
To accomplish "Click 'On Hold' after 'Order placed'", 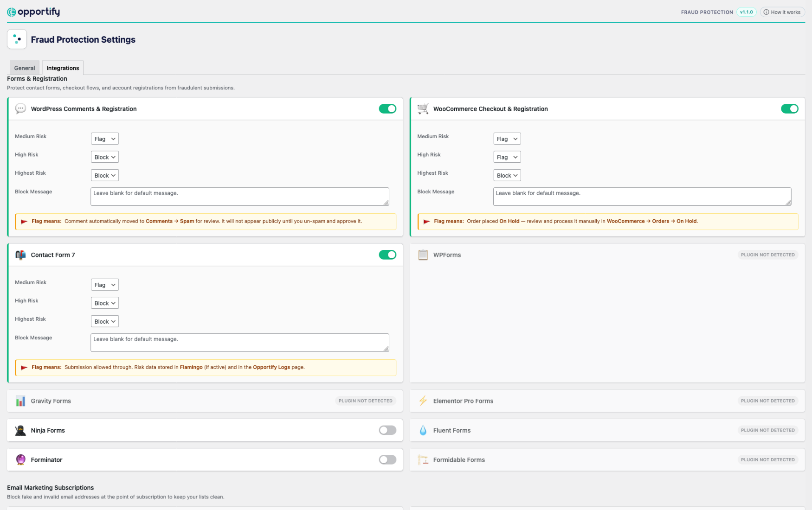I will point(509,221).
